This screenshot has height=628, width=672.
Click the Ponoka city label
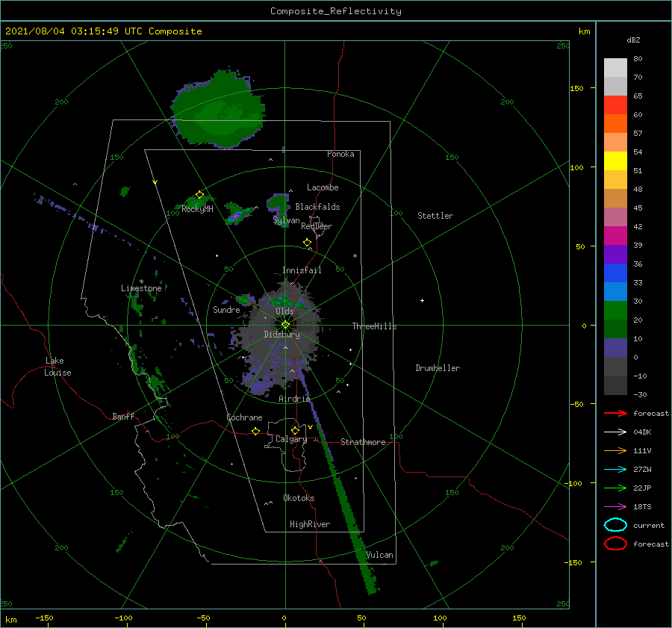click(x=340, y=154)
